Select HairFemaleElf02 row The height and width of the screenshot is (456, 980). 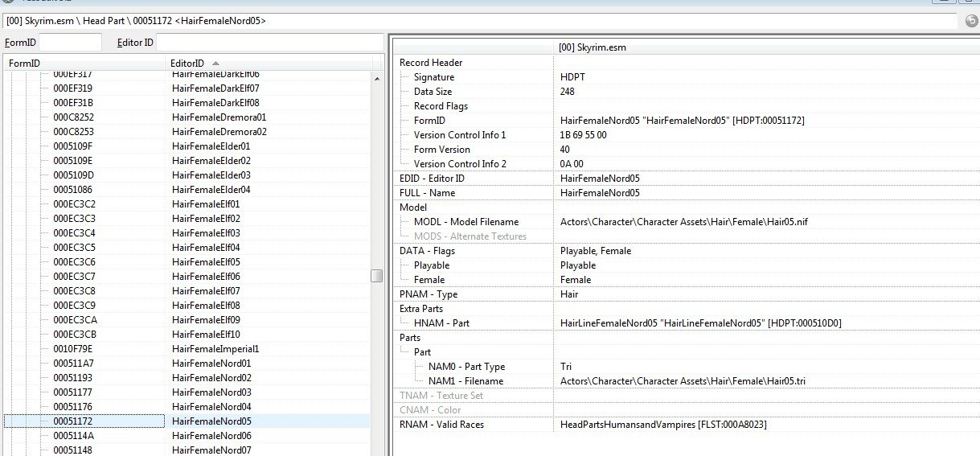point(187,219)
